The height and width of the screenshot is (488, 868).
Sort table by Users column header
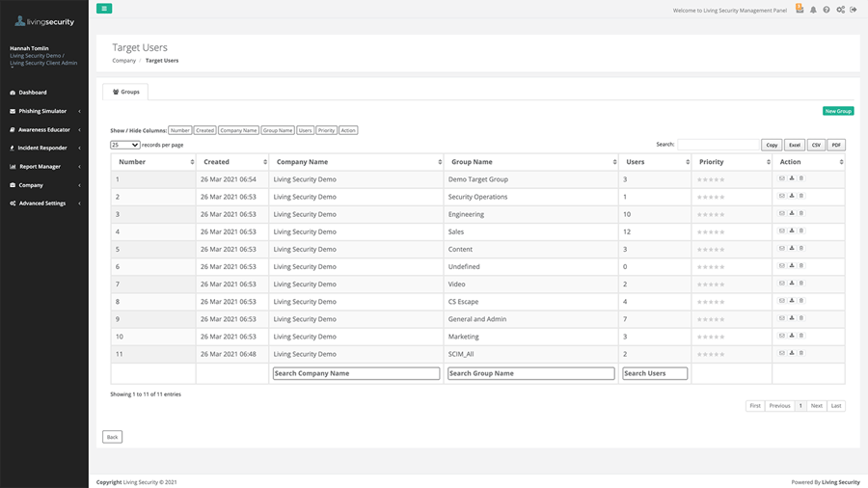pos(655,162)
